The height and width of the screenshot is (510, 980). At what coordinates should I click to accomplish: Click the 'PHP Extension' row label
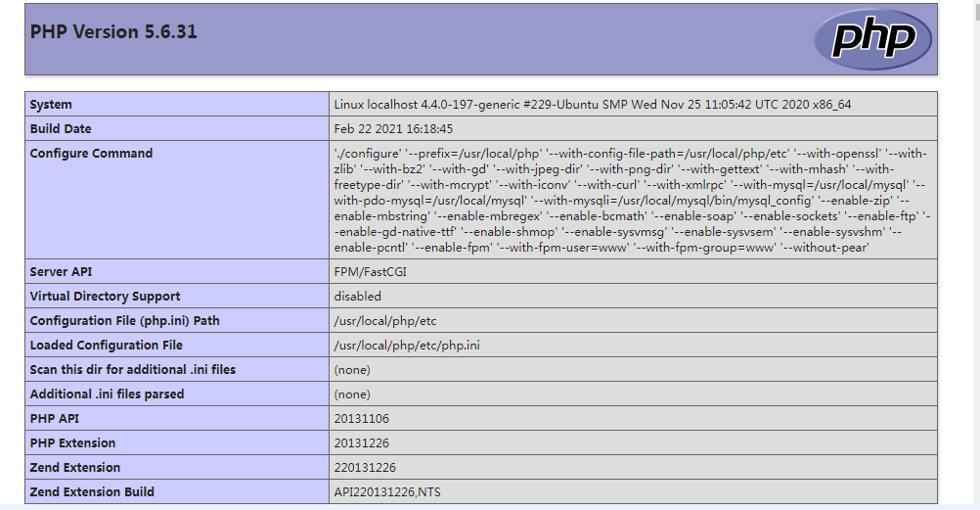tap(72, 443)
